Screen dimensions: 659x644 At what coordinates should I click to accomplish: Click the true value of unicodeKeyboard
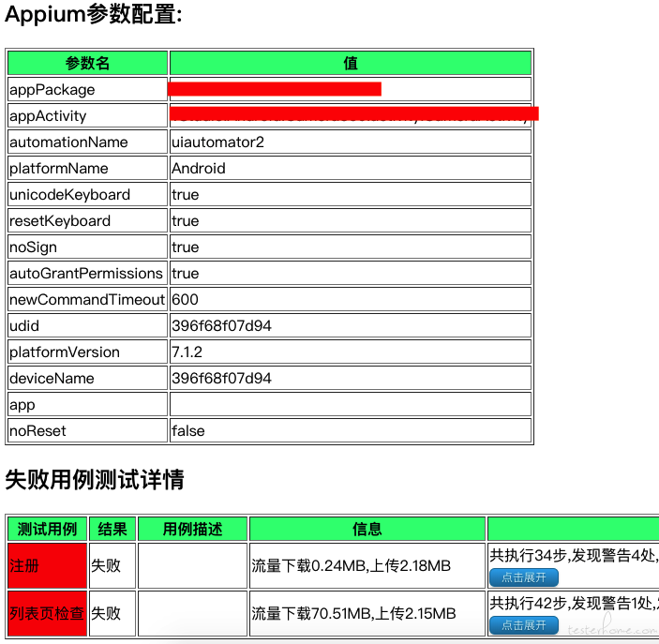tap(351, 194)
